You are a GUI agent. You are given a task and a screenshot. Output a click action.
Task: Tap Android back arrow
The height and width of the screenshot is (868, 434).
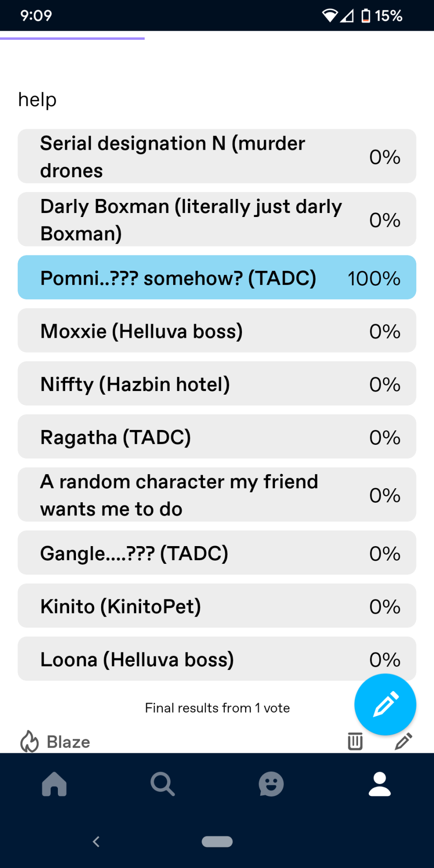96,841
